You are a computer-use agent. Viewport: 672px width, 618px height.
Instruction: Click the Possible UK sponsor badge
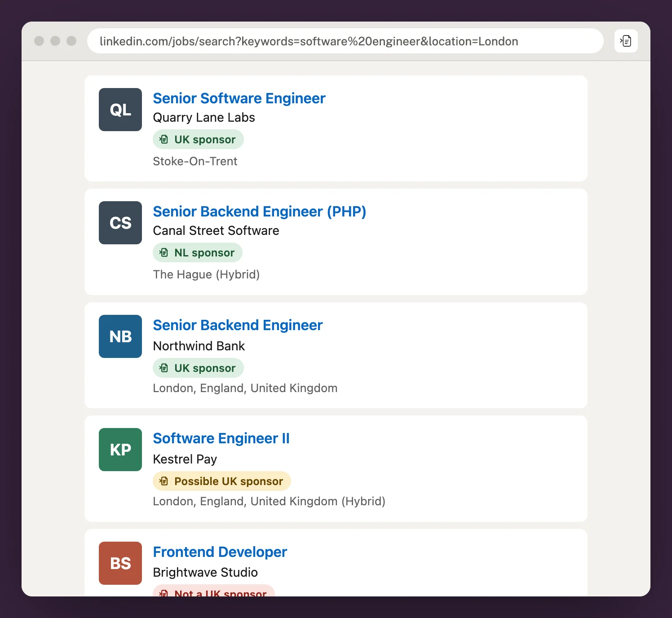(x=222, y=481)
